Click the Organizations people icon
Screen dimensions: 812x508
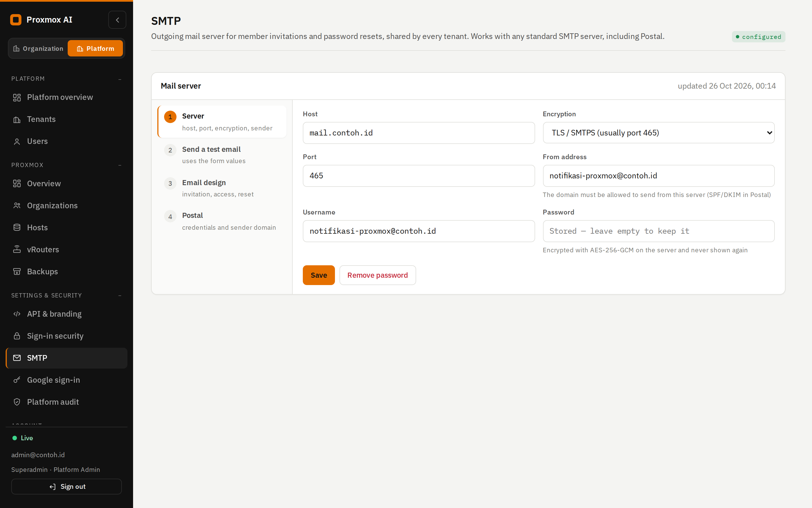pos(17,206)
